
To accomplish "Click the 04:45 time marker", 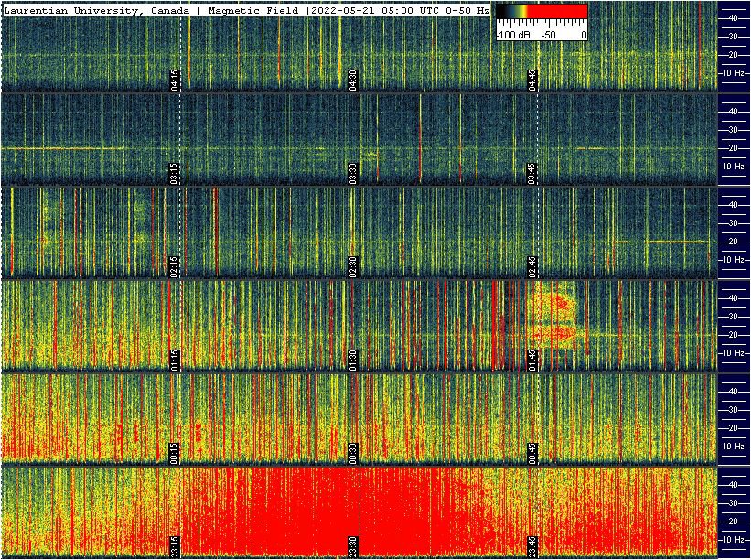I will coord(532,79).
